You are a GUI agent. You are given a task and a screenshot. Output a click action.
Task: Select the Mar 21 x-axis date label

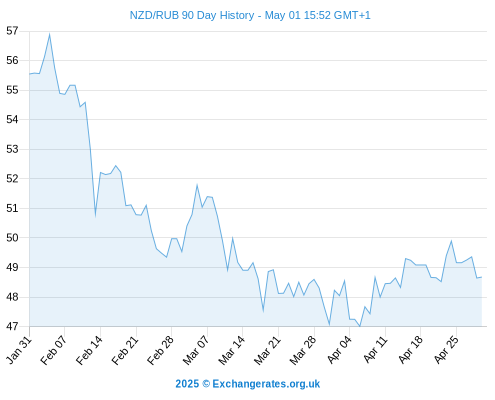[268, 350]
